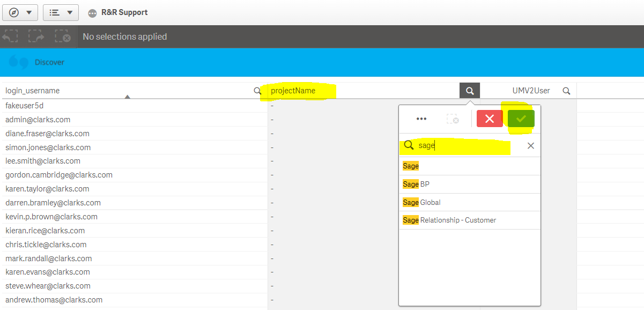Click clear selection icon in popup
Image resolution: width=644 pixels, height=310 pixels.
point(453,119)
